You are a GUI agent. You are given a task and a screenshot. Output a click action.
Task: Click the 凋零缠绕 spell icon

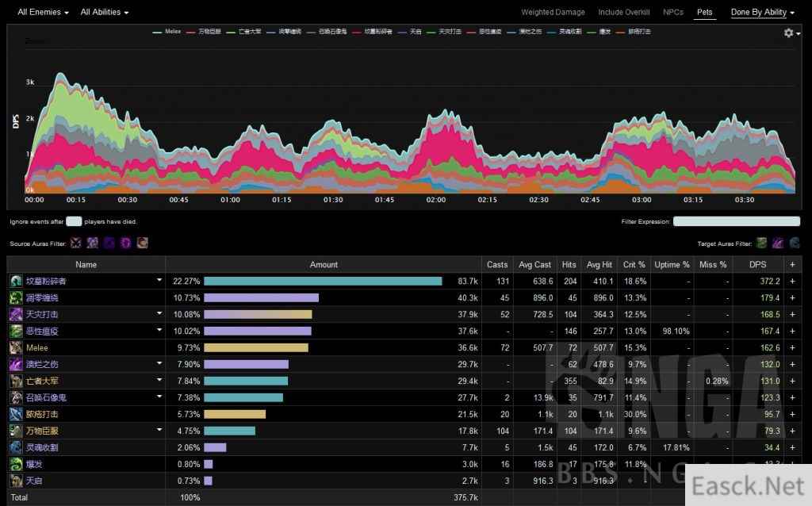(16, 297)
